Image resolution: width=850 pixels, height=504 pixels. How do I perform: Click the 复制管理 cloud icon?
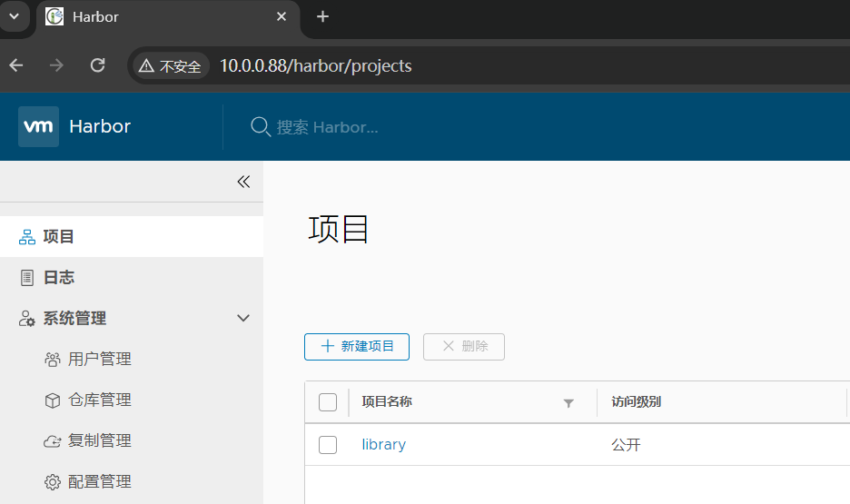pos(52,441)
